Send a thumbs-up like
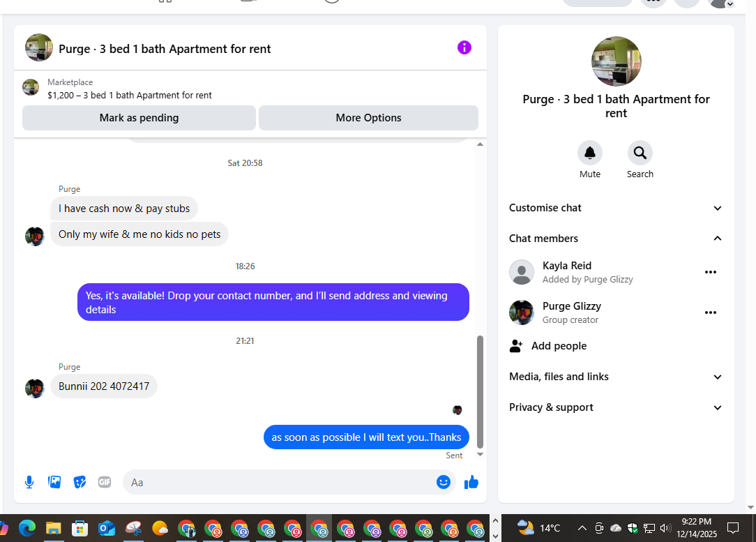Image resolution: width=756 pixels, height=542 pixels. point(471,482)
